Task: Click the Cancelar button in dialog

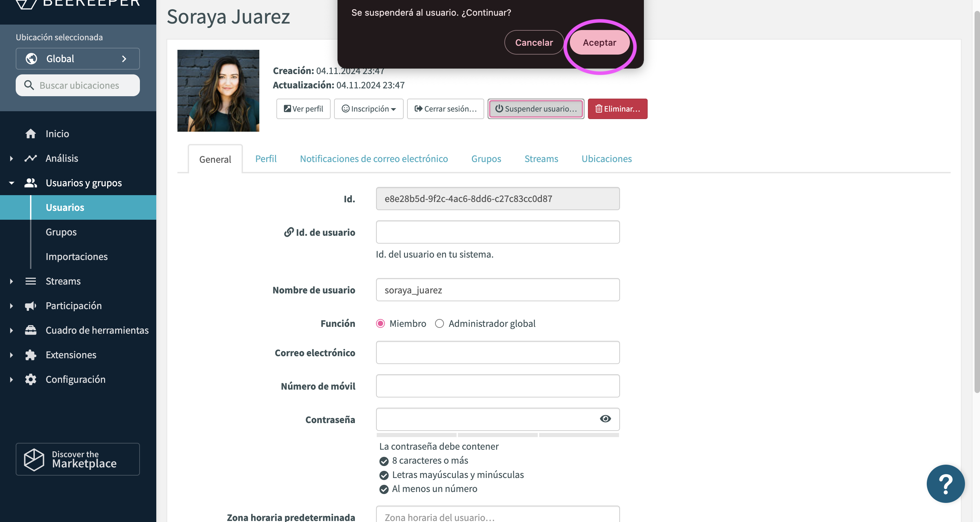Action: [534, 43]
